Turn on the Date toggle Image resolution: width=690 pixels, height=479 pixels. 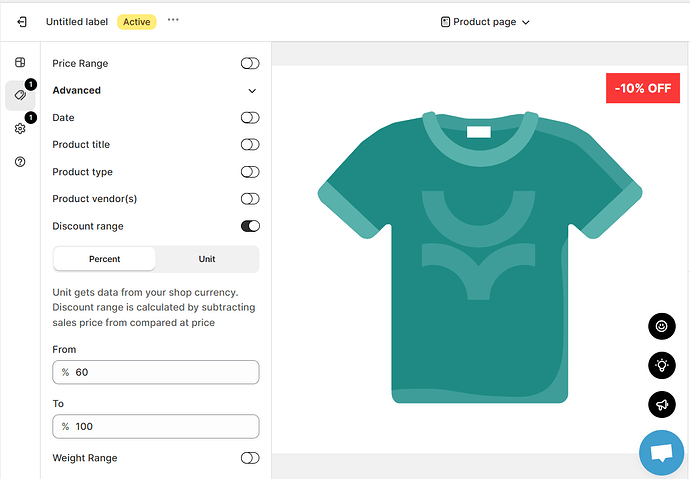coord(250,118)
